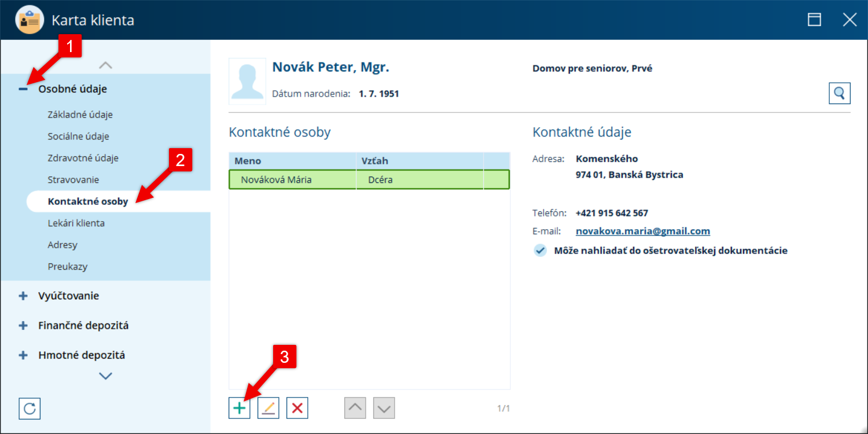Show more menu items with the down chevron
This screenshot has width=868, height=434.
[x=105, y=376]
